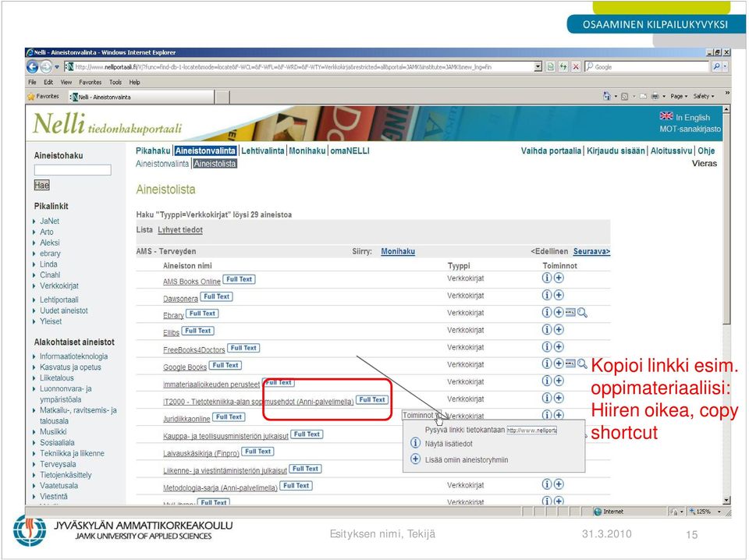Click the UK flag icon for English
Viewport: 749px width, 560px height.
[x=666, y=116]
